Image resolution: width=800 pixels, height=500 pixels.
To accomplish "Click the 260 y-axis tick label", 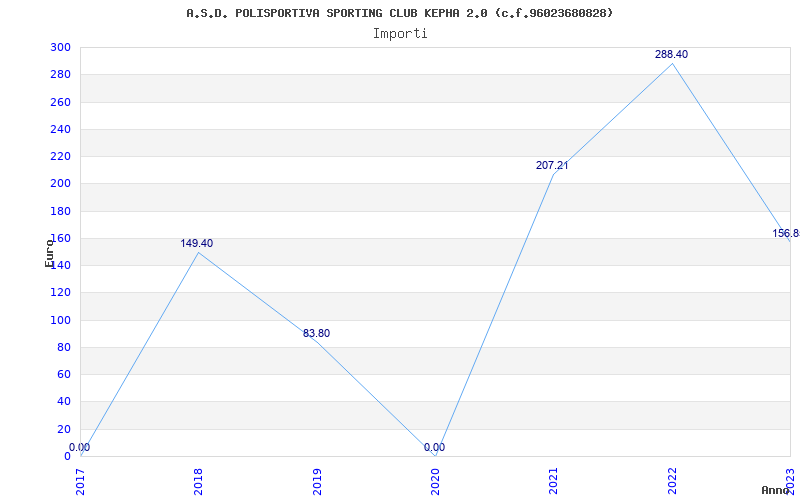I will (61, 102).
